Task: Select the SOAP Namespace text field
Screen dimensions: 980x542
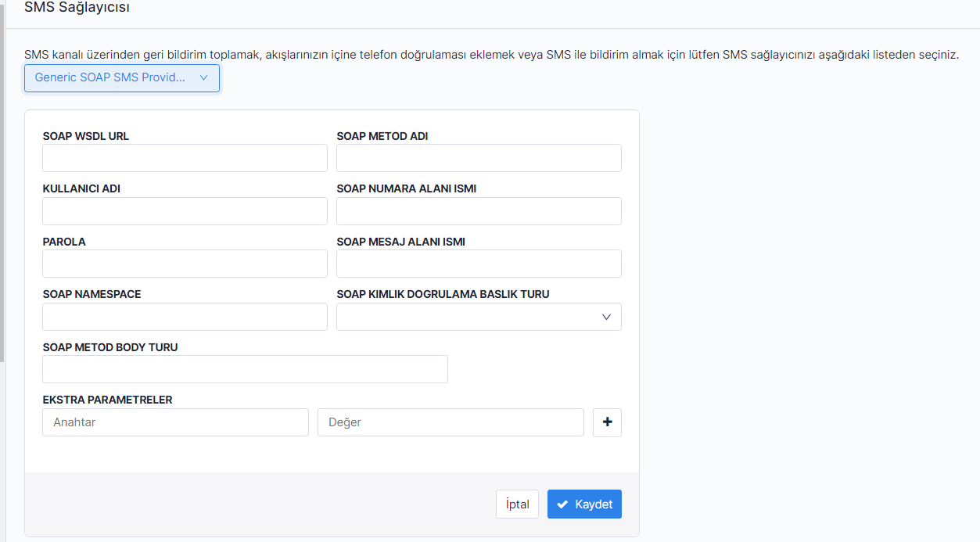Action: click(185, 317)
